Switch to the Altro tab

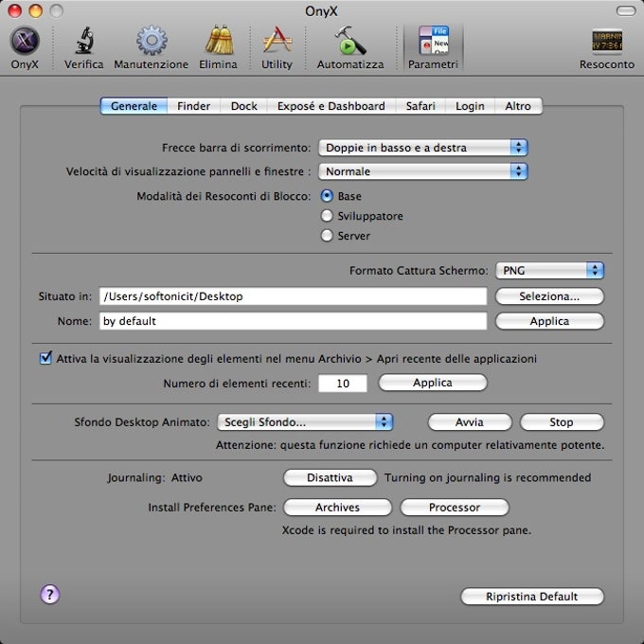[518, 106]
